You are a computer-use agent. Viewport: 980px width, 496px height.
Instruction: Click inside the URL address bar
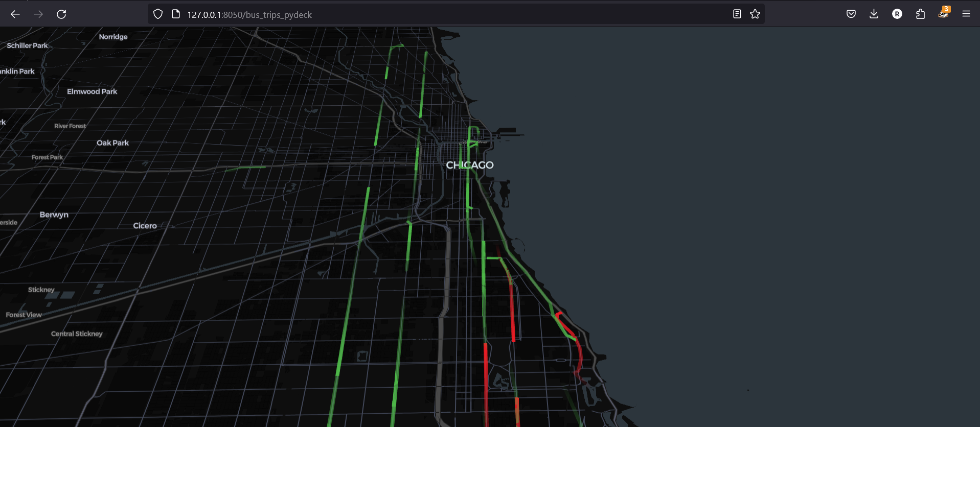[x=358, y=14]
